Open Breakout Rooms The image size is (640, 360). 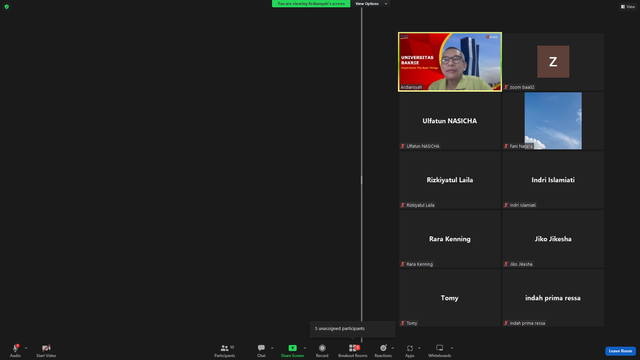(x=353, y=351)
